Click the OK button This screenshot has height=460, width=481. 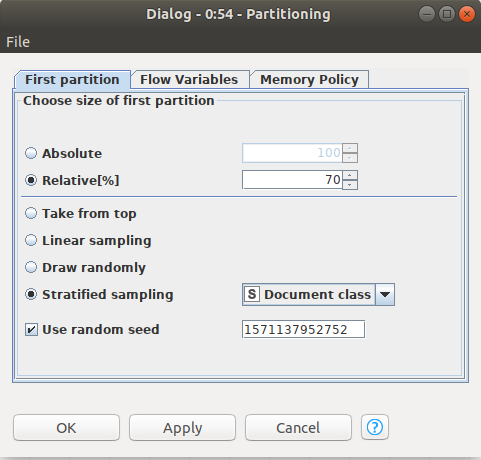[66, 428]
